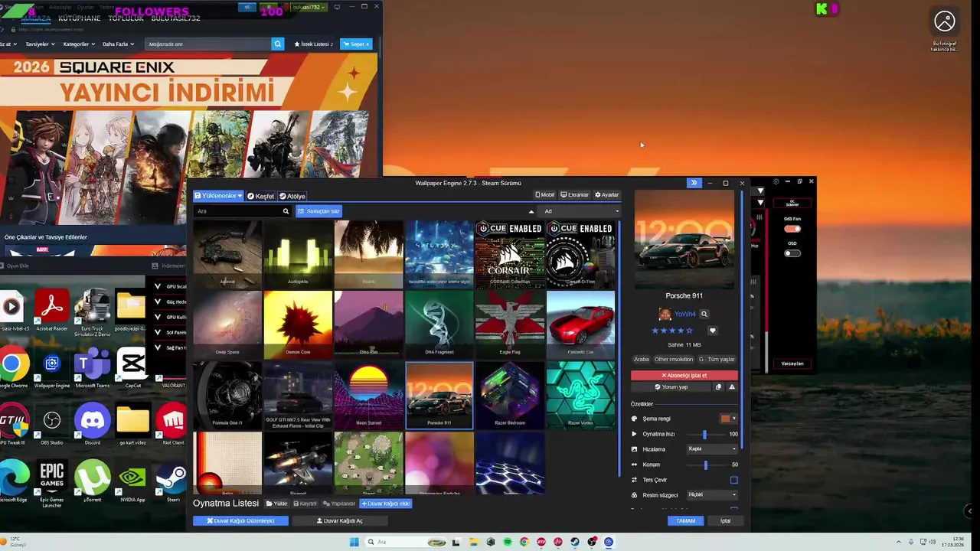Open the Sepet cart button in Steam
980x551 pixels.
pos(356,44)
